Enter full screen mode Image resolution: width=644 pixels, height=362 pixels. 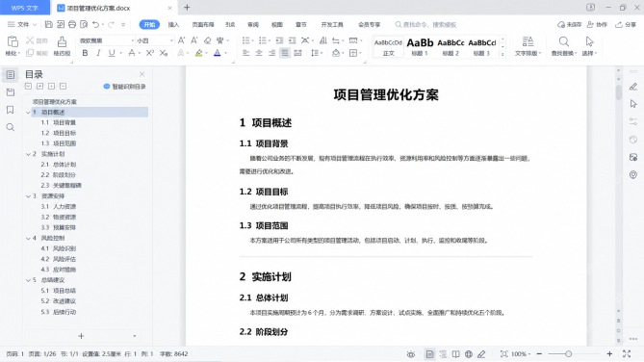click(627, 353)
